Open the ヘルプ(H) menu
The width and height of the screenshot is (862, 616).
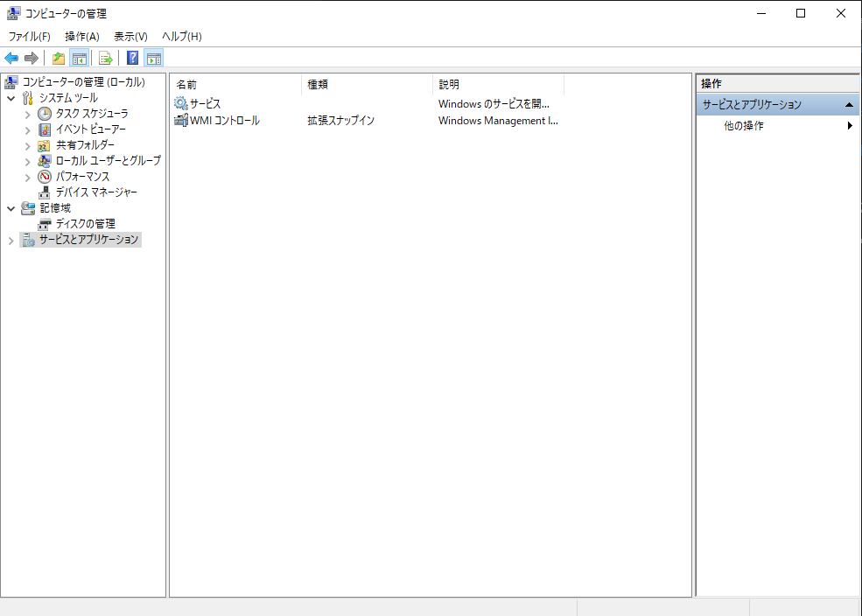pos(181,36)
